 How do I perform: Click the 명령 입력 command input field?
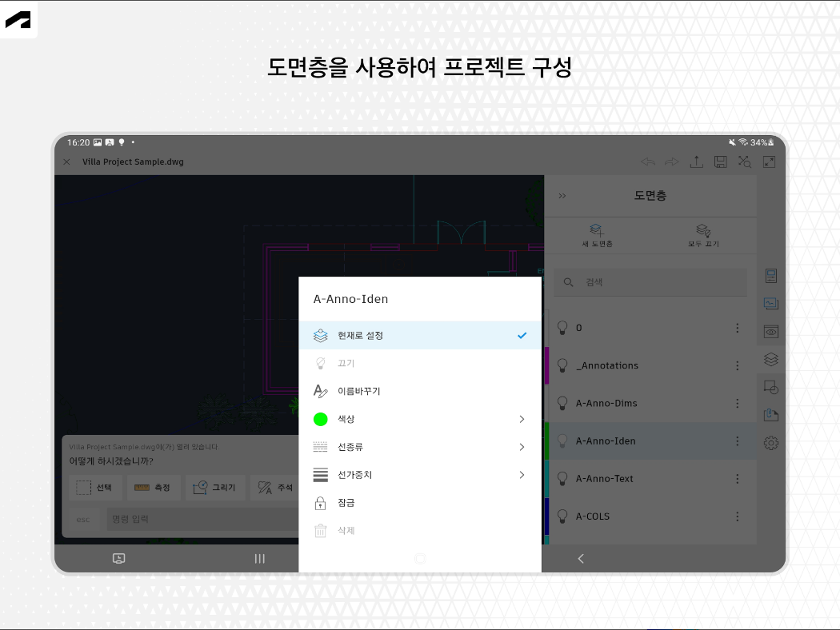(x=200, y=519)
